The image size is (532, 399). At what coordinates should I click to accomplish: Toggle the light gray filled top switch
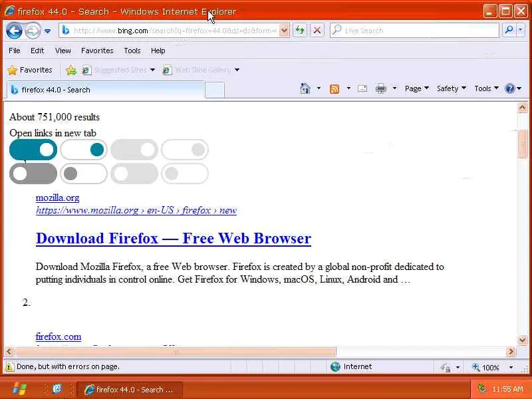[x=134, y=150]
